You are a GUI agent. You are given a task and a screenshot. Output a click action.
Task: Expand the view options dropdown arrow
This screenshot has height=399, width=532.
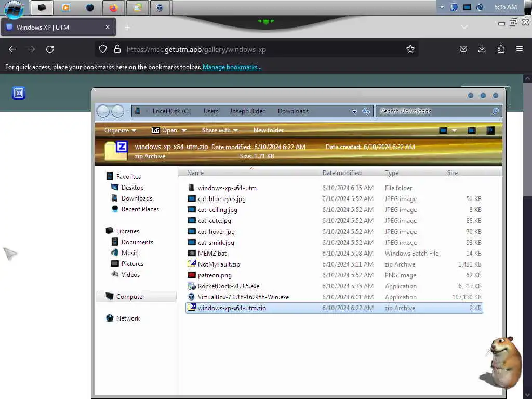(454, 130)
